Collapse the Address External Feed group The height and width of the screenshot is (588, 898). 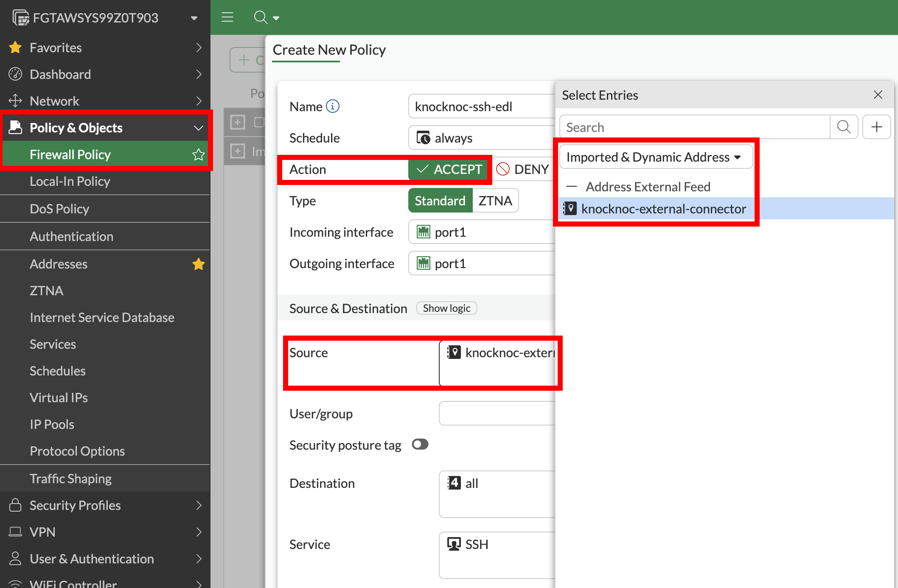tap(572, 187)
